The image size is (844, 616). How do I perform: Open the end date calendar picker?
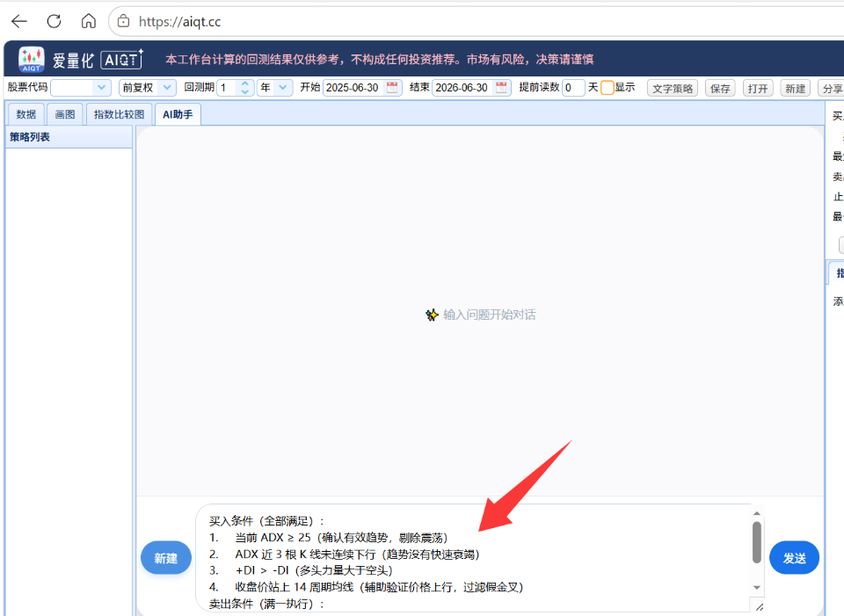[x=501, y=87]
